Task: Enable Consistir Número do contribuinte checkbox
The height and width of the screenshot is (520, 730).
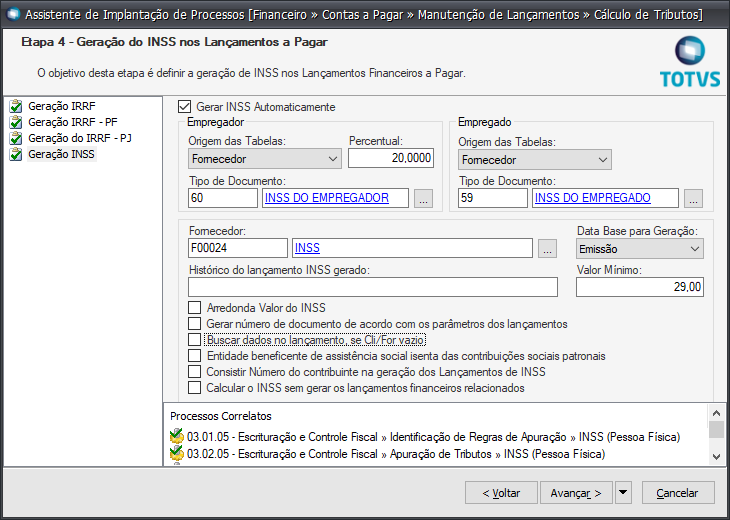Action: coord(195,371)
